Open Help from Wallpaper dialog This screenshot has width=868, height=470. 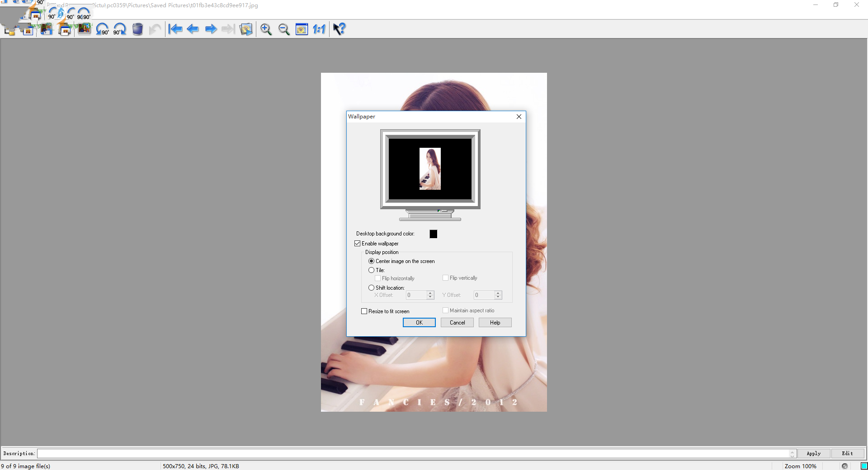point(495,323)
